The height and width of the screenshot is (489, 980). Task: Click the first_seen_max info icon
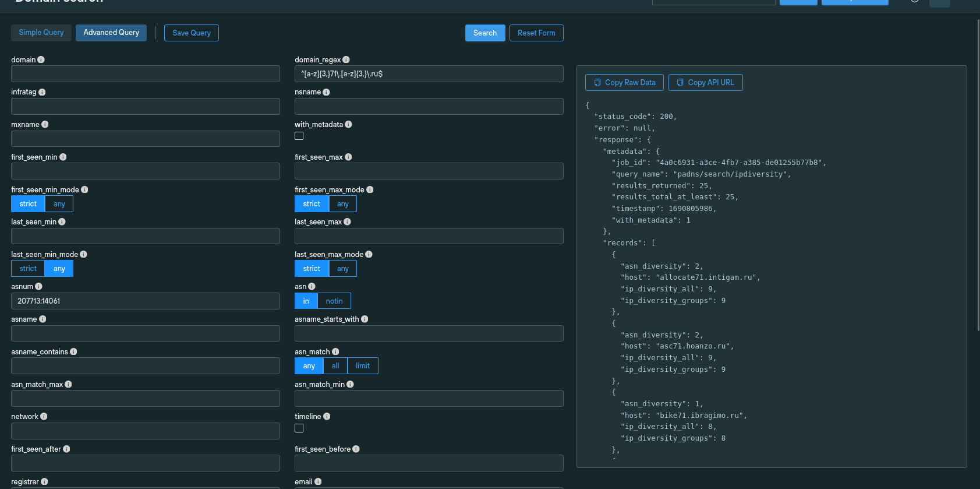coord(348,157)
